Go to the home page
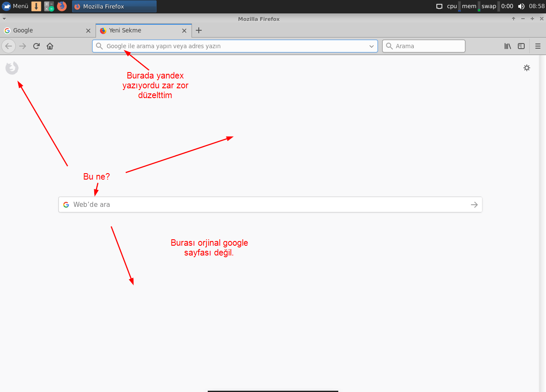The width and height of the screenshot is (546, 392). [x=50, y=46]
